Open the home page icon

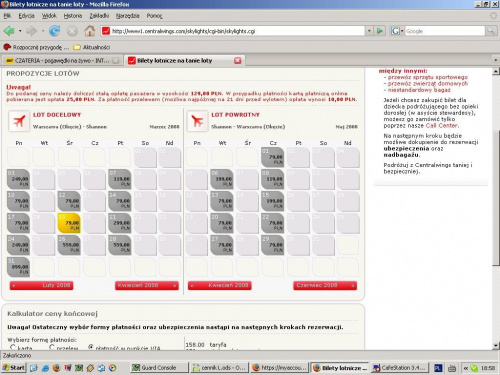(89, 31)
